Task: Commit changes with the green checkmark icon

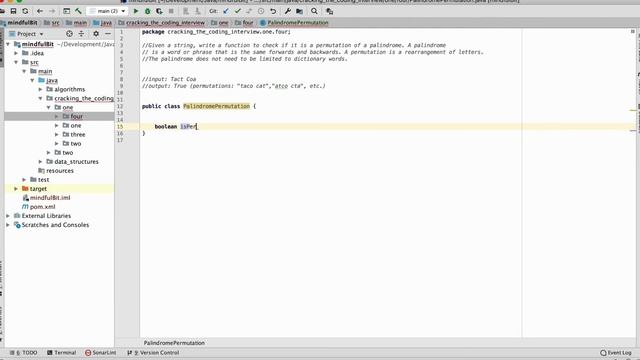Action: click(x=238, y=11)
